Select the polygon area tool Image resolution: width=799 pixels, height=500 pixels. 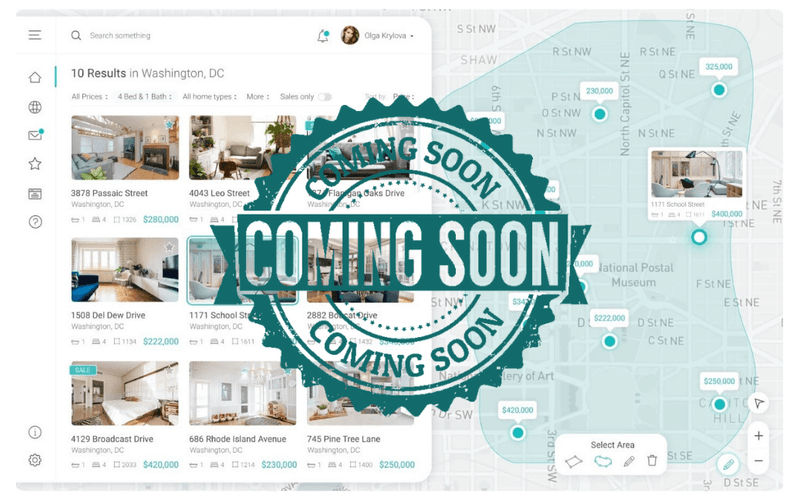click(x=574, y=462)
